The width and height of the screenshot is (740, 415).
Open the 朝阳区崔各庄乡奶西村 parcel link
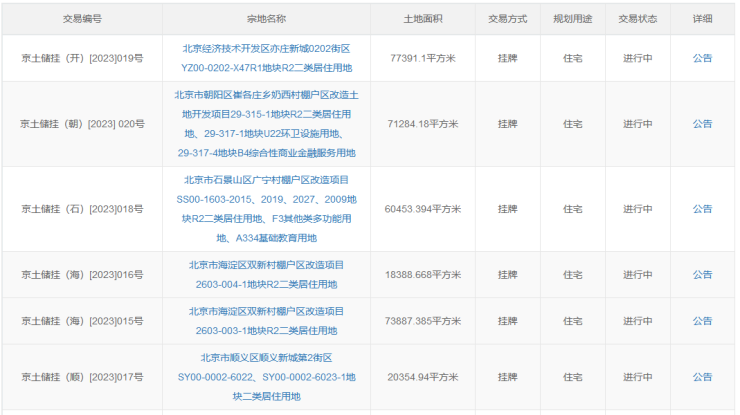[266, 124]
